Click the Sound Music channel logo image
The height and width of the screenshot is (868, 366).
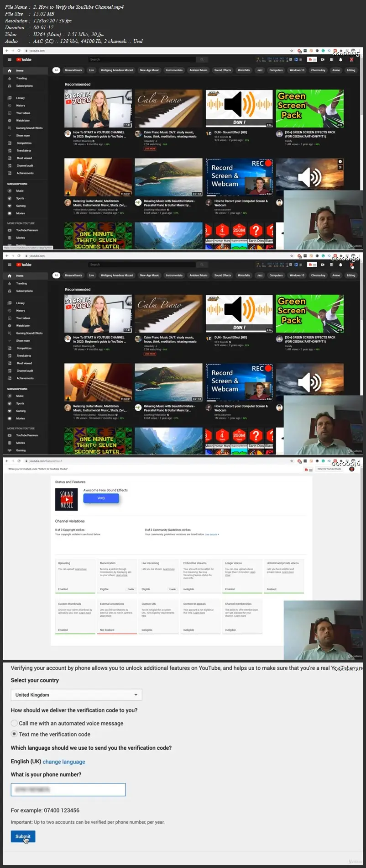click(67, 499)
